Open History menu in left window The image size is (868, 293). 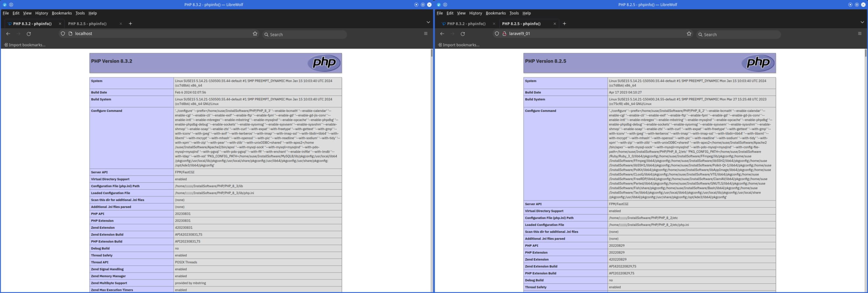[x=41, y=13]
